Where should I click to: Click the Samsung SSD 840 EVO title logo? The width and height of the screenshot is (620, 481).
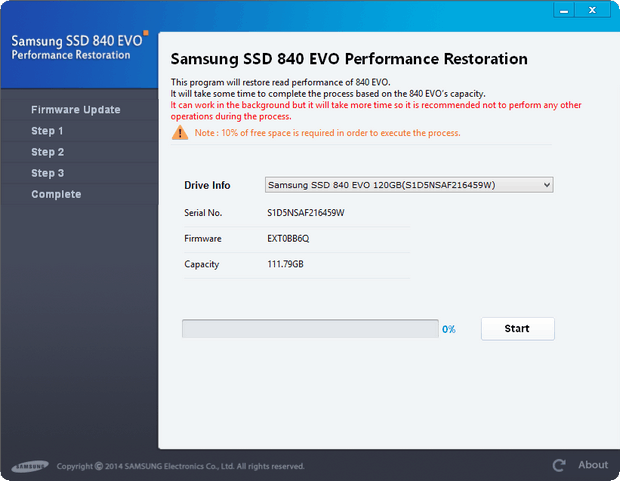coord(78,45)
